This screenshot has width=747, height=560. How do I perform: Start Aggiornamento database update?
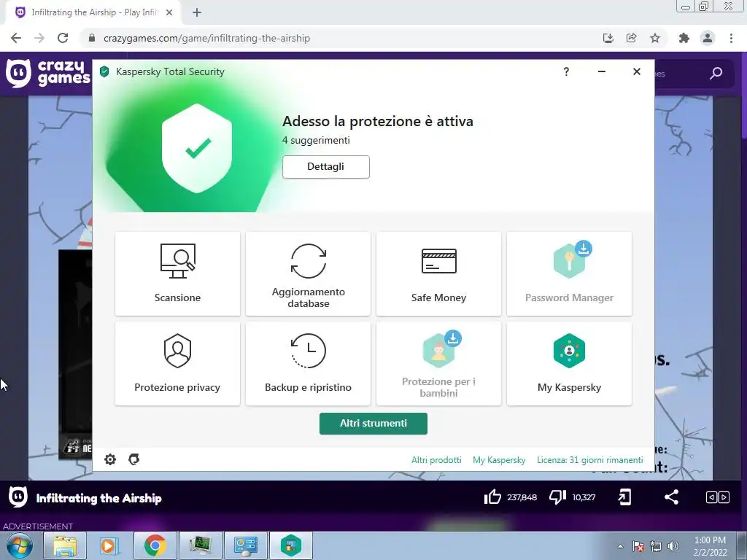click(308, 274)
